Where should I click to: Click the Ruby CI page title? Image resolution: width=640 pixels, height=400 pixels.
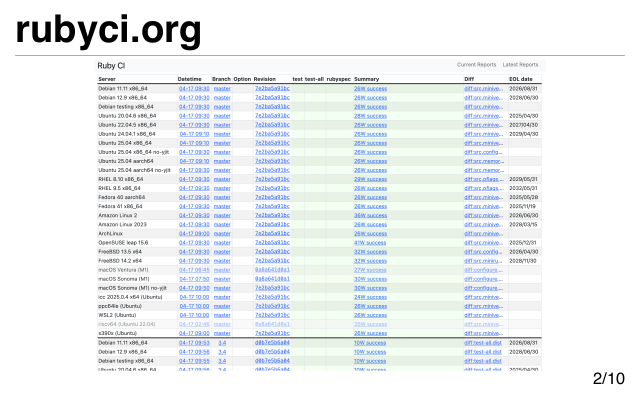click(111, 66)
